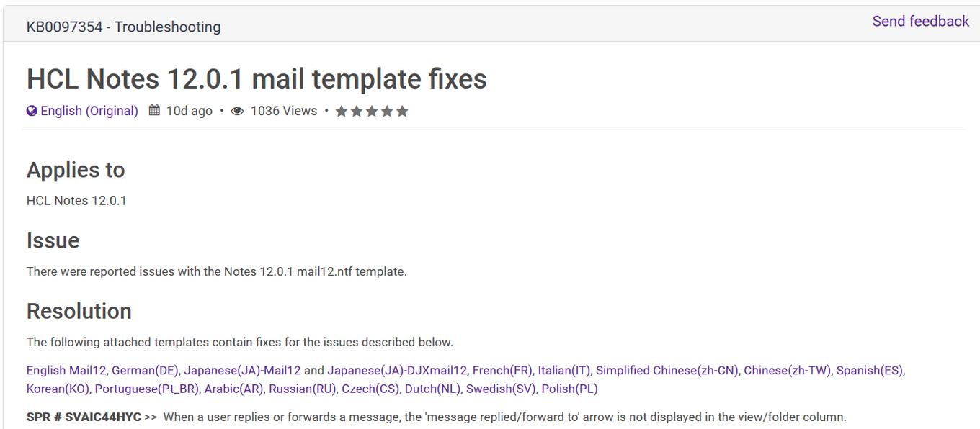Download the French(FR) template

(x=502, y=371)
